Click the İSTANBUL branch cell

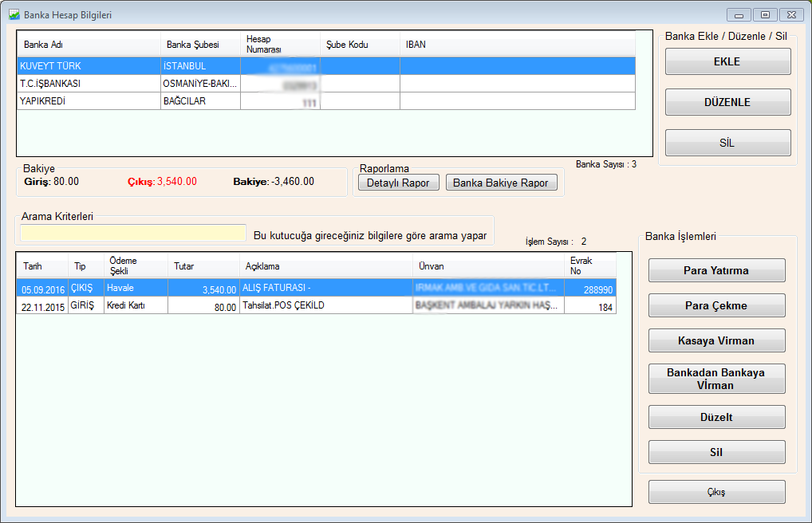tap(200, 65)
